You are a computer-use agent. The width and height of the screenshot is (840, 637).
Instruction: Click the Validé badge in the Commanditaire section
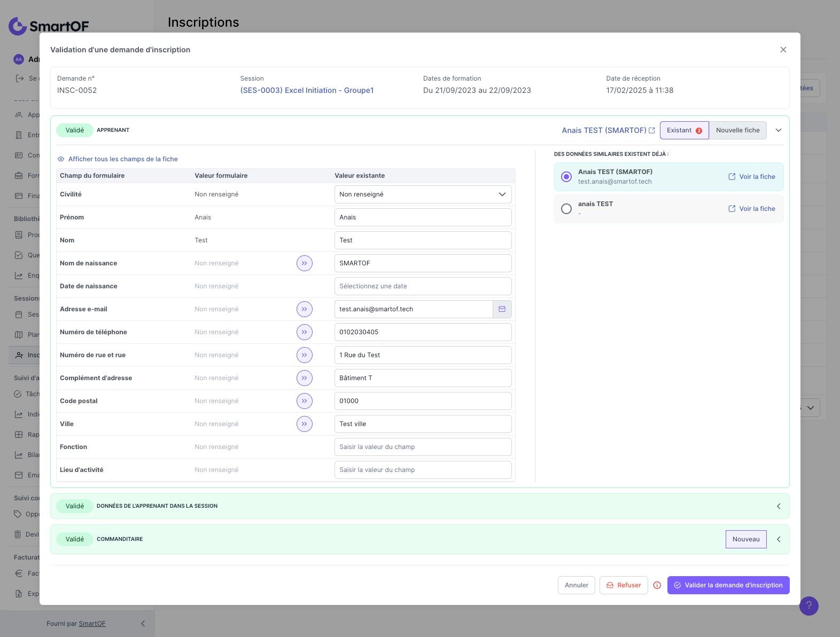75,539
